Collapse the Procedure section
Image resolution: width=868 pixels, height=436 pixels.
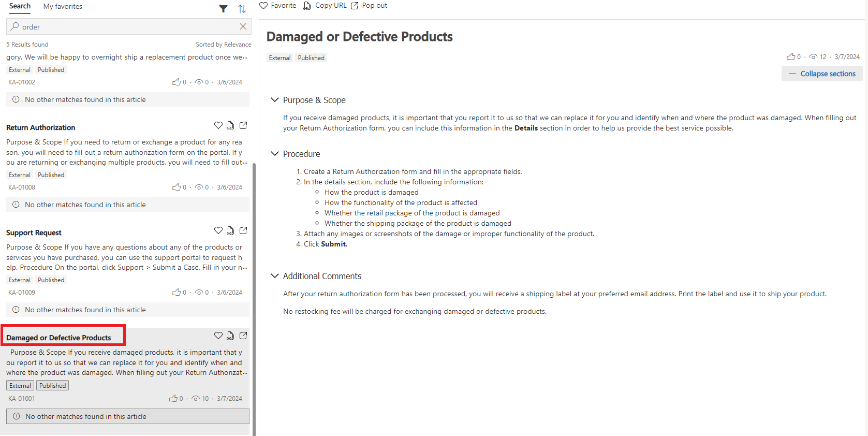tap(275, 154)
